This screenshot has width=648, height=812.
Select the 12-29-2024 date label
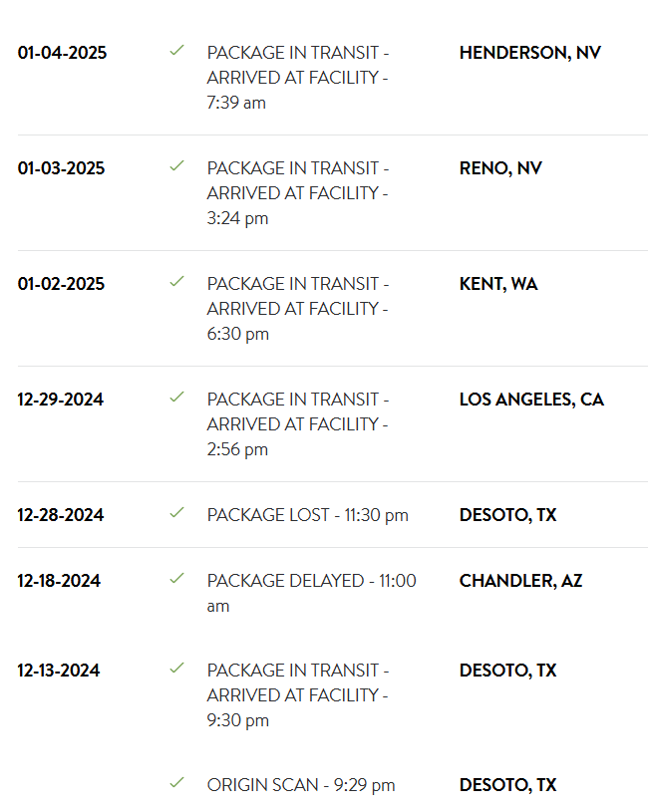61,400
